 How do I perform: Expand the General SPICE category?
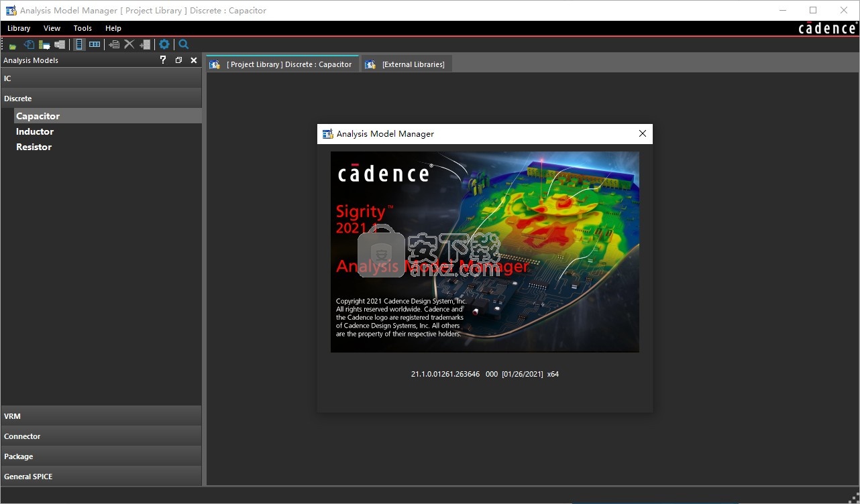click(x=101, y=477)
